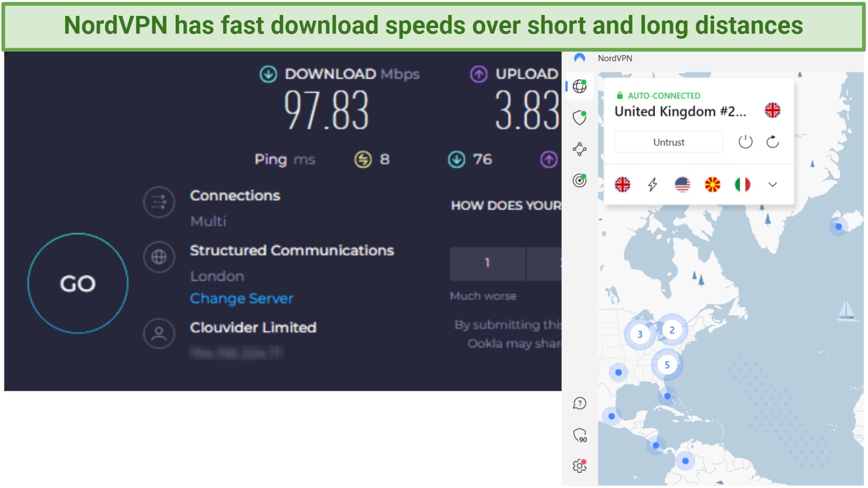Viewport: 868px width, 488px height.
Task: Open the settings gear icon
Action: 580,466
